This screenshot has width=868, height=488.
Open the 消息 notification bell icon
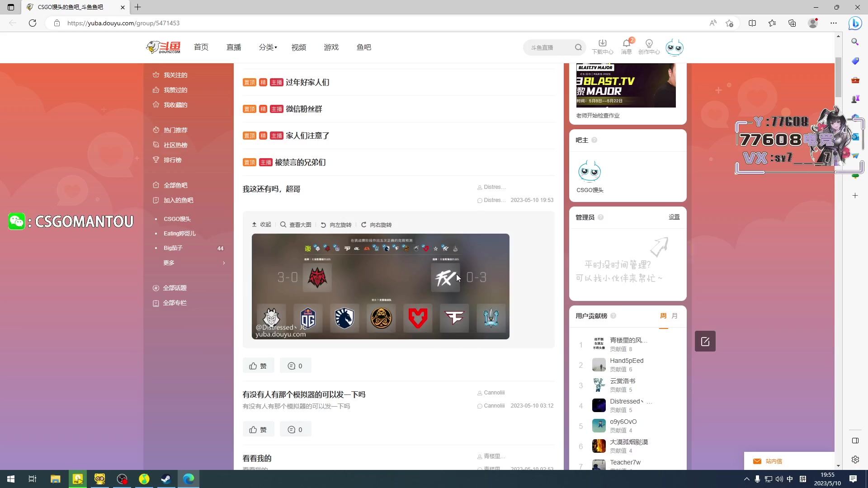coord(626,44)
